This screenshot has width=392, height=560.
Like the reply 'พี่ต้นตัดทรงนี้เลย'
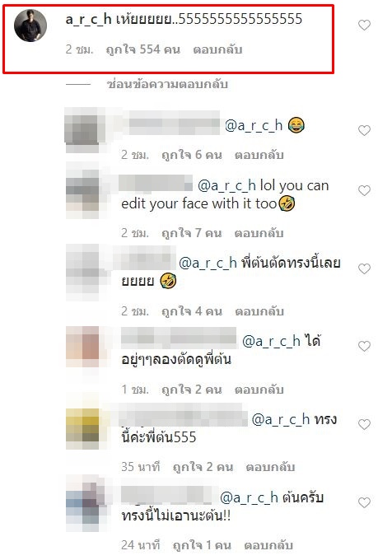click(364, 268)
